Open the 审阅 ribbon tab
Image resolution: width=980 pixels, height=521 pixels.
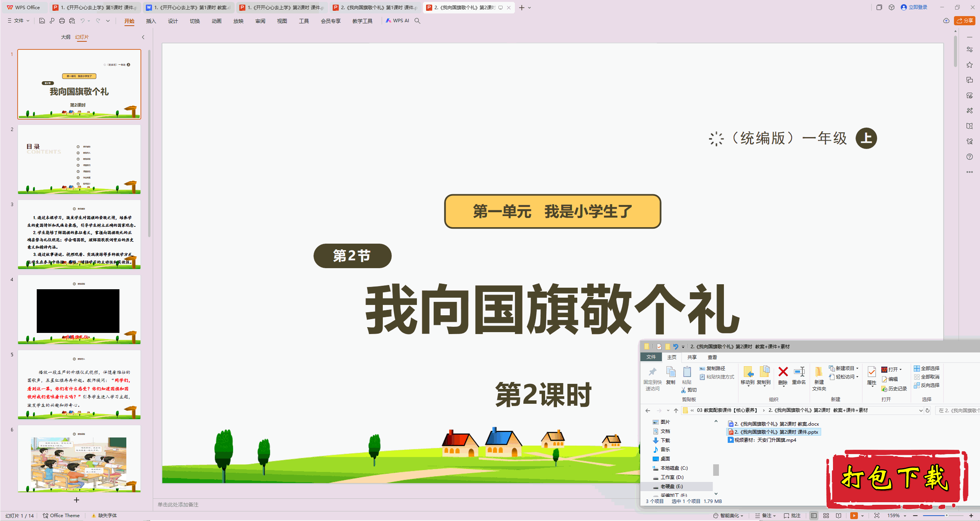(x=260, y=21)
